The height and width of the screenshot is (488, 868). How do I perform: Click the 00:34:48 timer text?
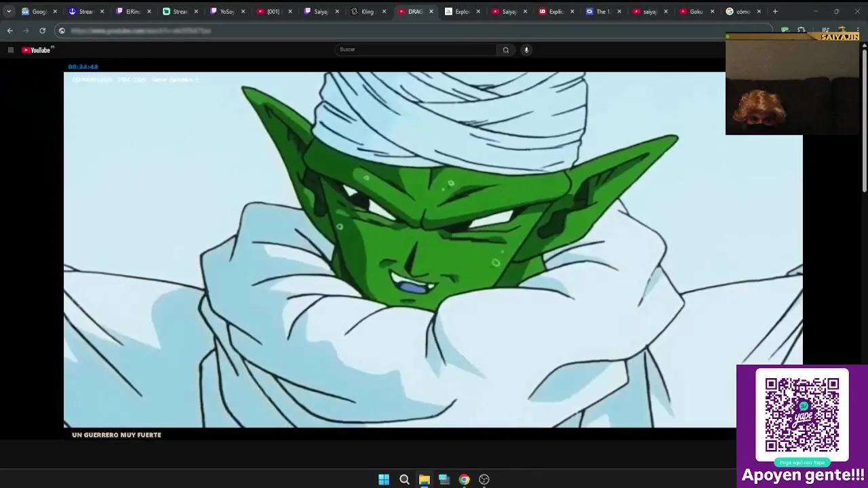pos(83,66)
